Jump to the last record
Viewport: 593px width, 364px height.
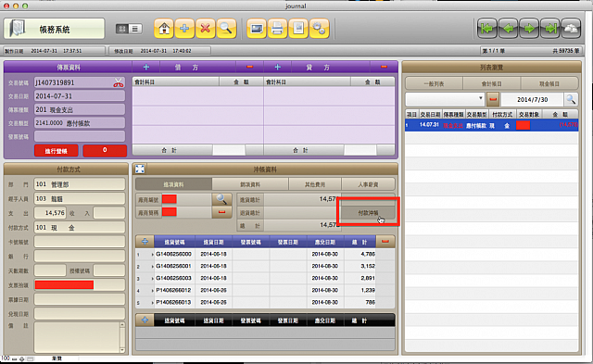pos(550,29)
